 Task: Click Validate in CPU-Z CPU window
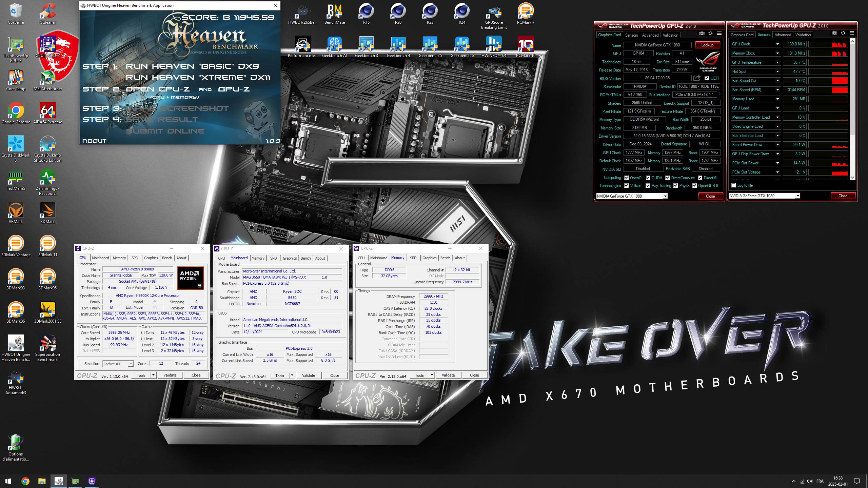[x=170, y=375]
